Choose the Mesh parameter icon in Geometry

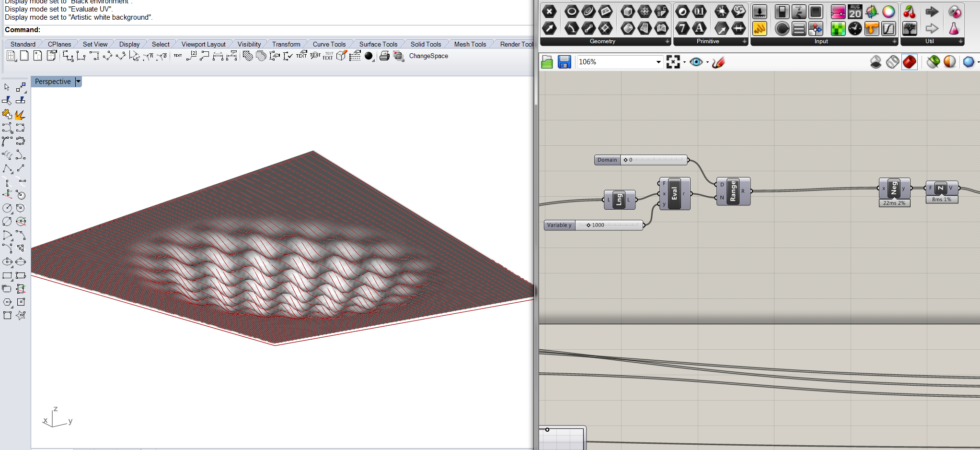pyautogui.click(x=645, y=12)
